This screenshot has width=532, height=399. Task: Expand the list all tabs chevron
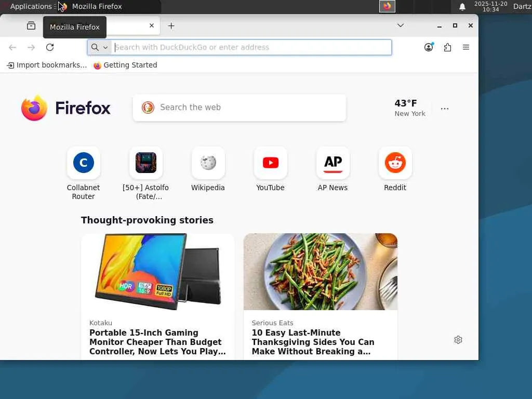tap(401, 25)
